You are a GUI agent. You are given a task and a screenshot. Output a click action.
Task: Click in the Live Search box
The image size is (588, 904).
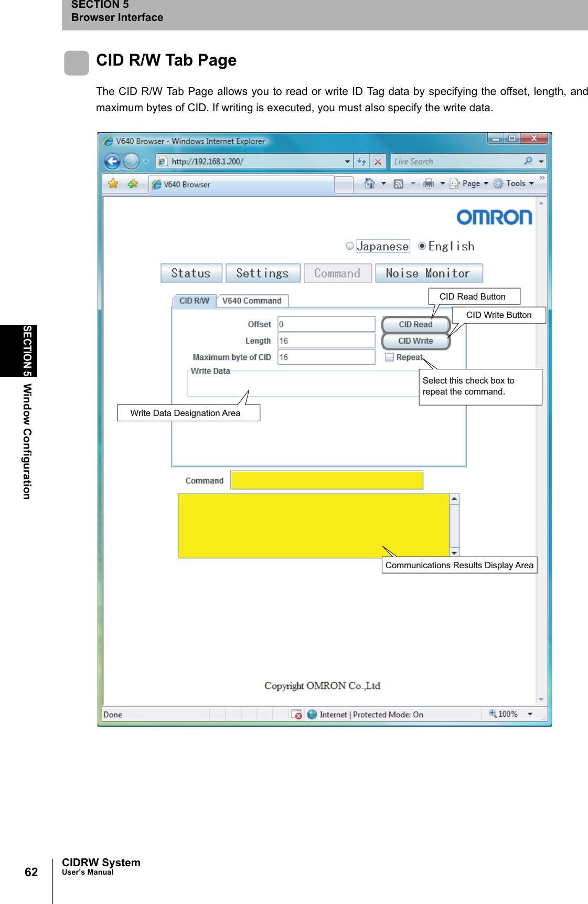pyautogui.click(x=455, y=162)
